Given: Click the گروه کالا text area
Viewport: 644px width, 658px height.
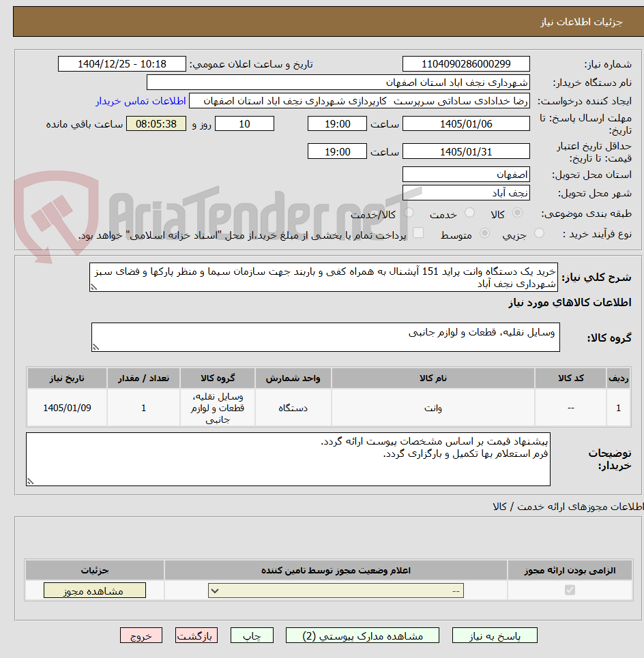Looking at the screenshot, I should (x=325, y=337).
